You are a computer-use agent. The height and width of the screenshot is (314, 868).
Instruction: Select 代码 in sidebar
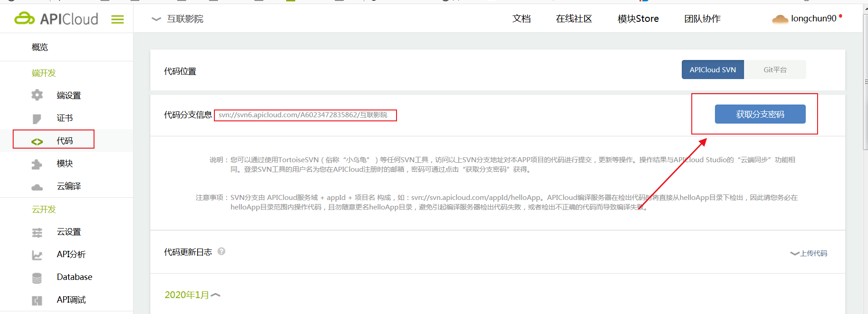pos(64,141)
